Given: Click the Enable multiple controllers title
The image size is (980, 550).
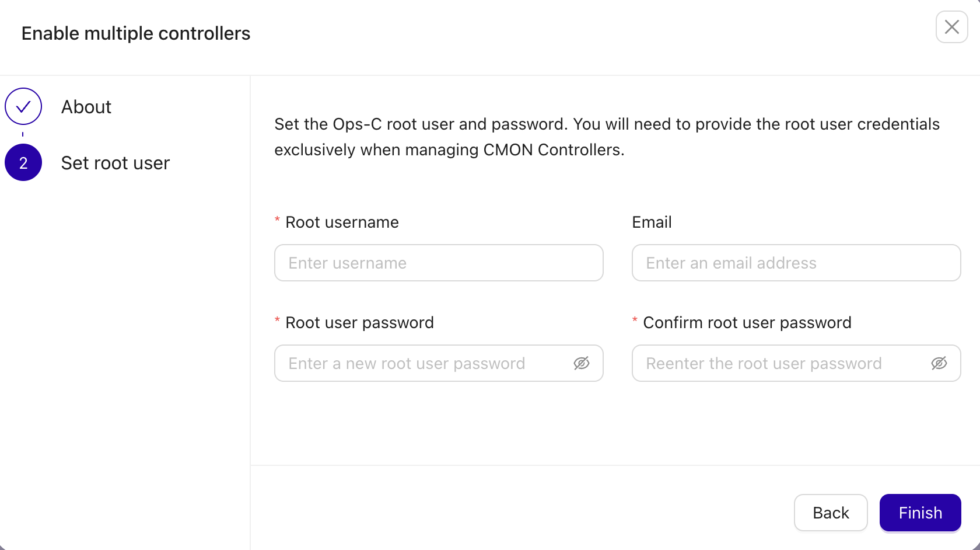Looking at the screenshot, I should pos(136,33).
